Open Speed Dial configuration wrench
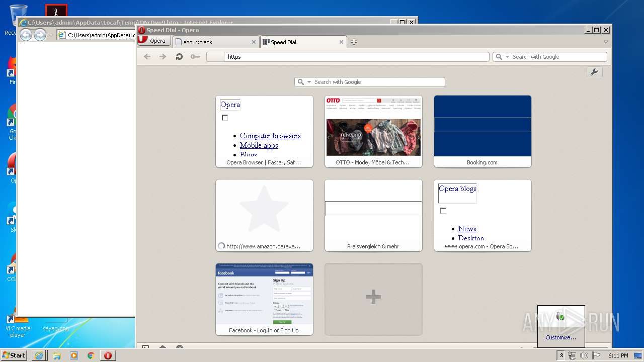644x362 pixels. point(594,72)
